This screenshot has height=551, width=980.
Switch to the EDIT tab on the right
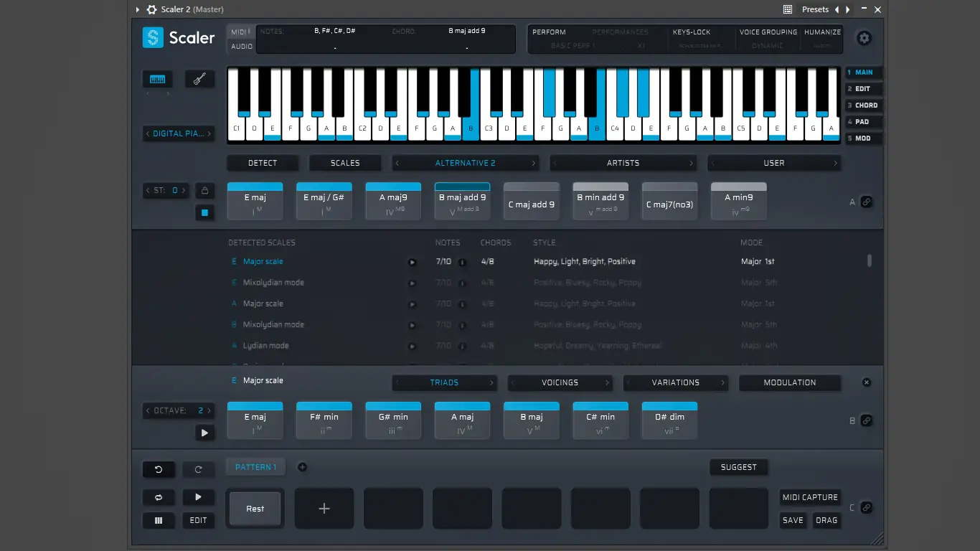point(863,88)
